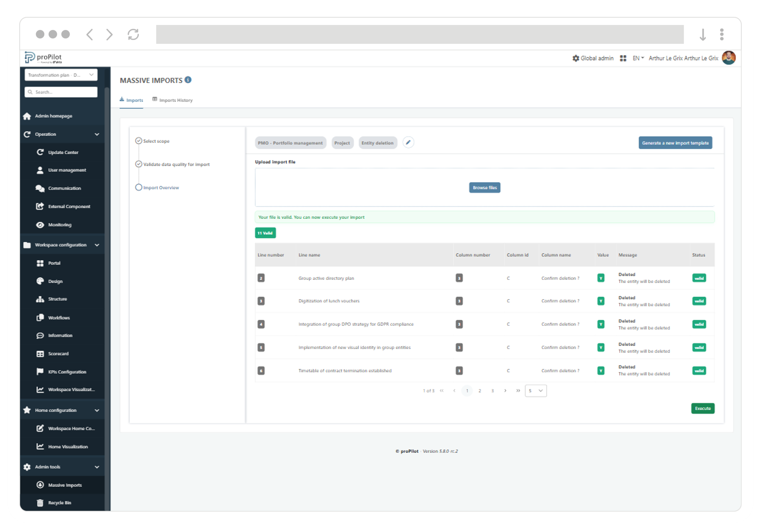This screenshot has height=532, width=761.
Task: Click the proPilot logo
Action: point(43,58)
